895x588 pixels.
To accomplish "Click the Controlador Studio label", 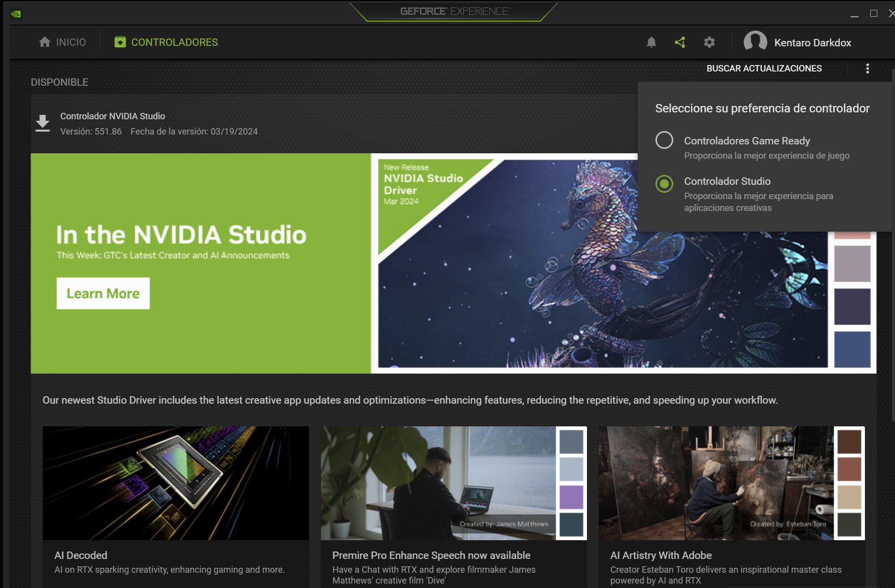I will (727, 181).
